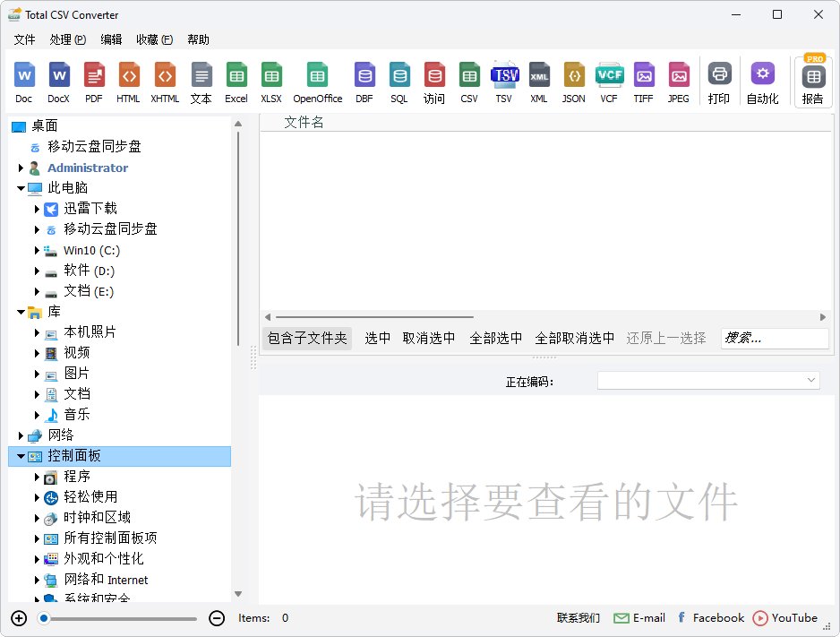Viewport: 840px width, 637px height.
Task: Open the 收藏(F) menu
Action: (154, 39)
